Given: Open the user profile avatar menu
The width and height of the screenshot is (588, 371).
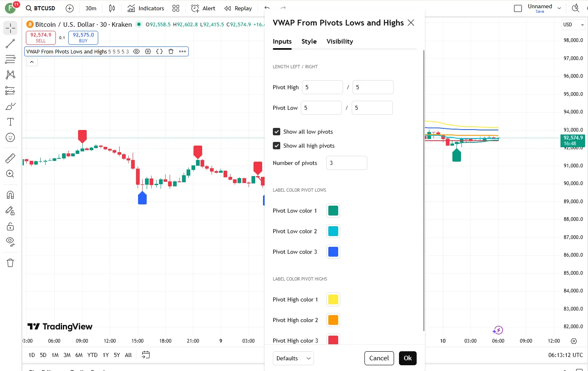Looking at the screenshot, I should click(11, 8).
